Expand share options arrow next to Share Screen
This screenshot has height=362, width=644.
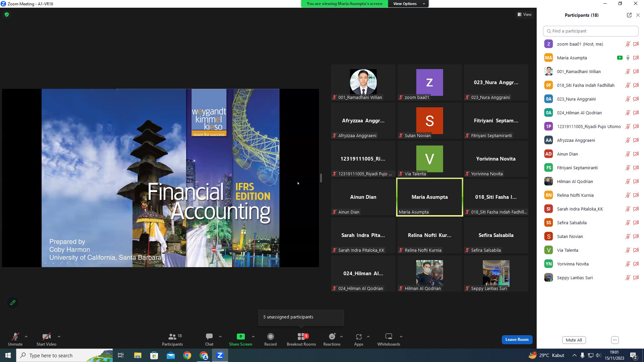253,337
